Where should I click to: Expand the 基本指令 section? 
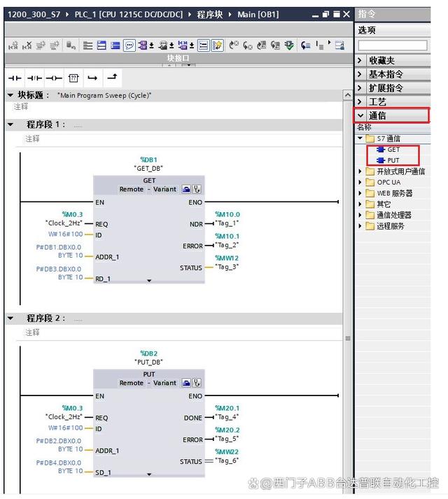click(360, 74)
